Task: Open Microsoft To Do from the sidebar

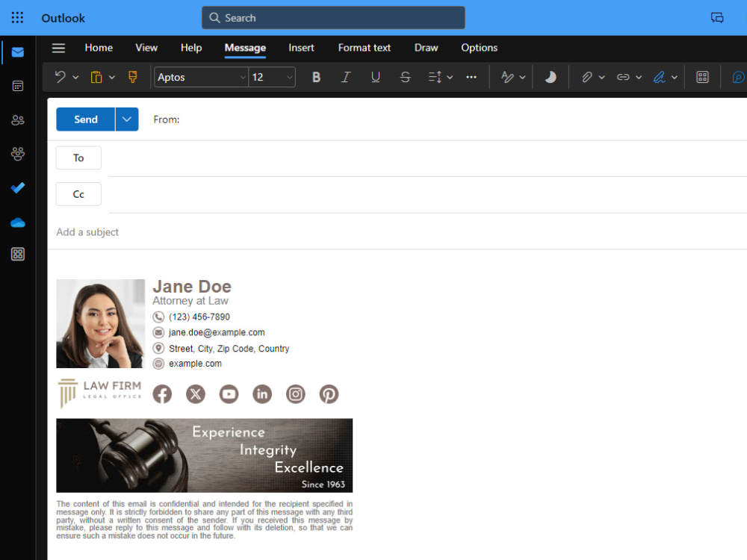Action: click(x=17, y=188)
